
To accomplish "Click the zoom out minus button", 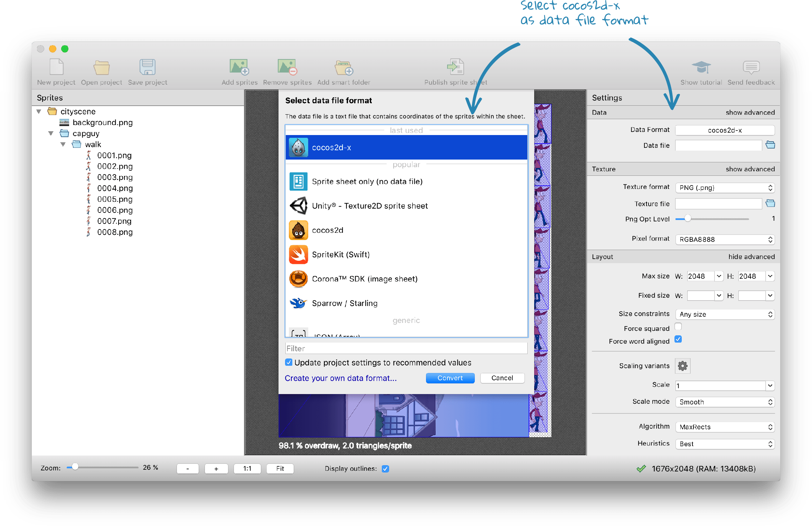I will pos(188,469).
